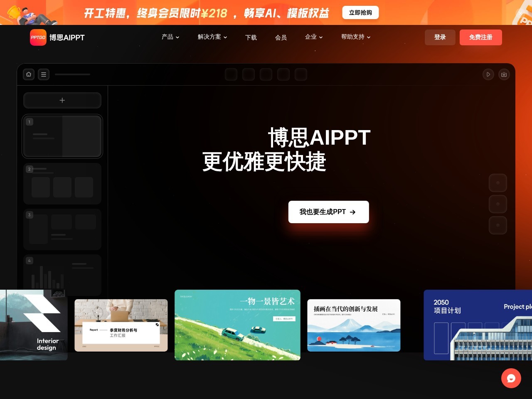Screen dimensions: 532x399
Task: Click the arrow icon inside the generate PPT button
Action: pos(352,212)
